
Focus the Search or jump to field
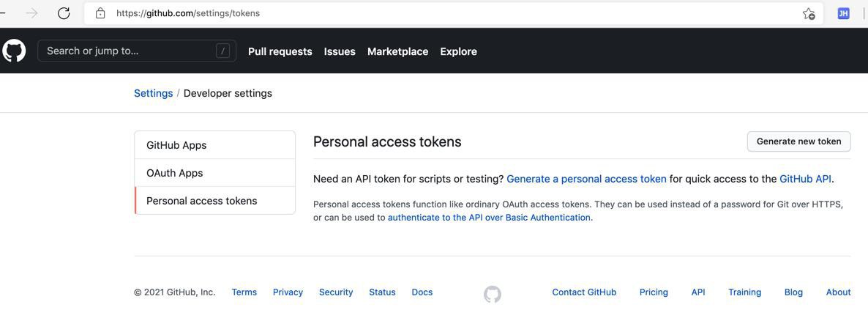pos(137,51)
